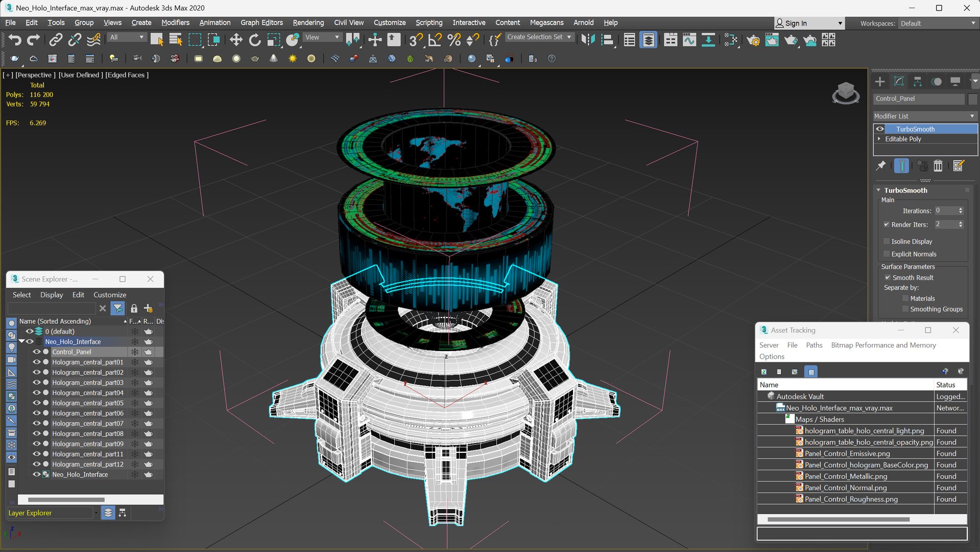The width and height of the screenshot is (980, 552).
Task: Click the Pin Stack icon
Action: point(881,166)
